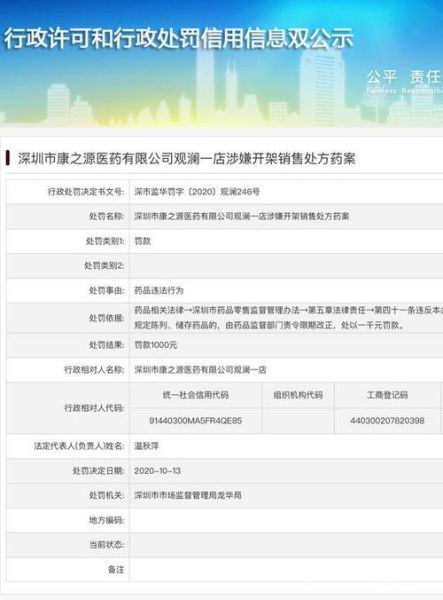Click the 处罚决定日期 label
443x600 pixels.
(x=98, y=471)
